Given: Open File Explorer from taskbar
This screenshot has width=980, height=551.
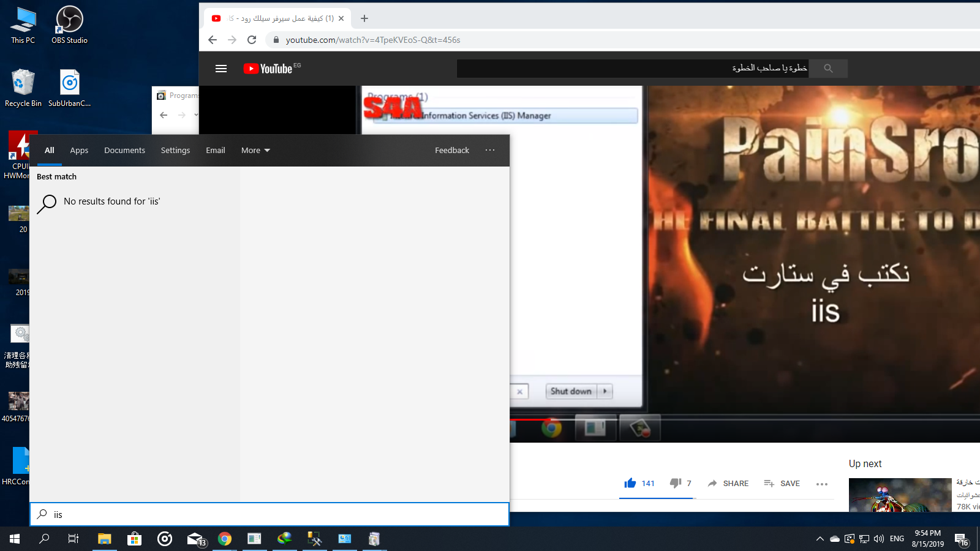Looking at the screenshot, I should (105, 539).
